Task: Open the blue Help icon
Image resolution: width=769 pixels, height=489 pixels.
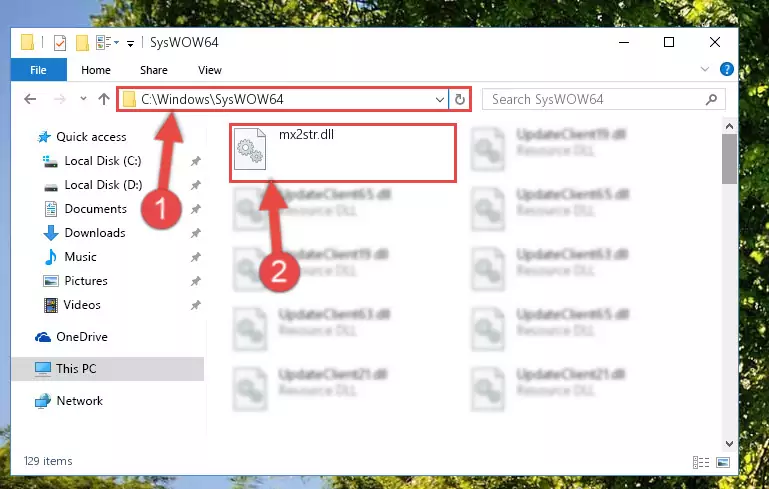Action: point(726,69)
